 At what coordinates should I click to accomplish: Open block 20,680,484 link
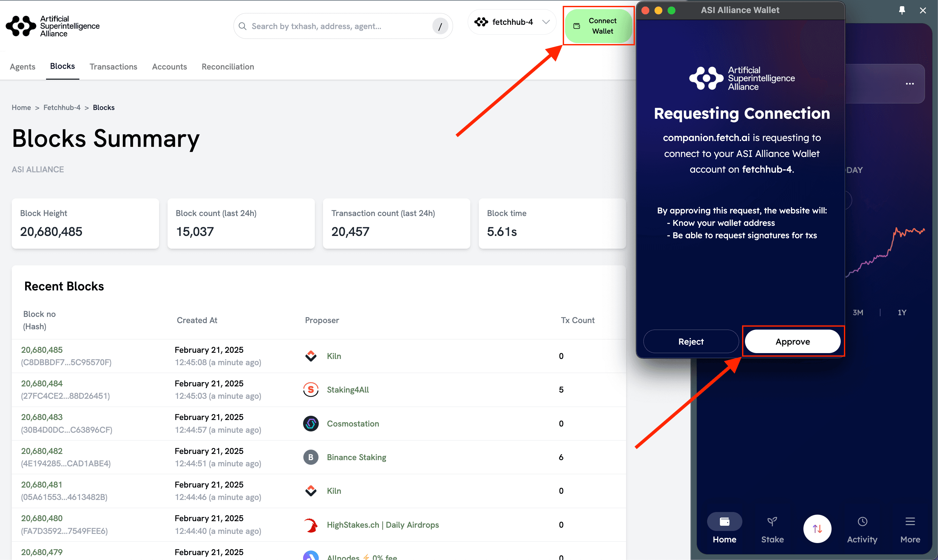[42, 383]
